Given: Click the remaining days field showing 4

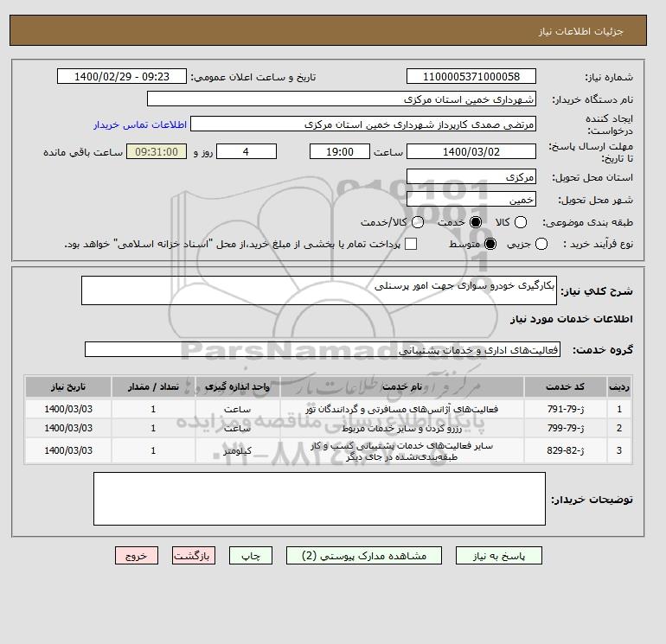Looking at the screenshot, I should pyautogui.click(x=247, y=151).
